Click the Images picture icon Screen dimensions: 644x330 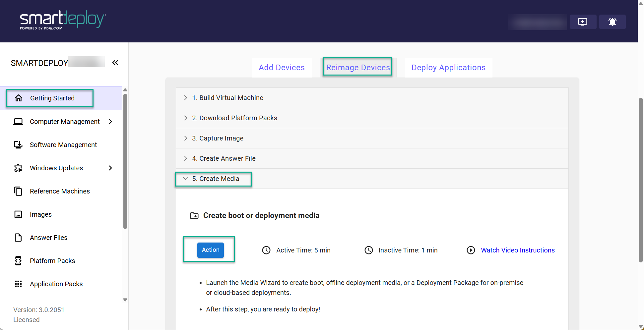pos(18,214)
